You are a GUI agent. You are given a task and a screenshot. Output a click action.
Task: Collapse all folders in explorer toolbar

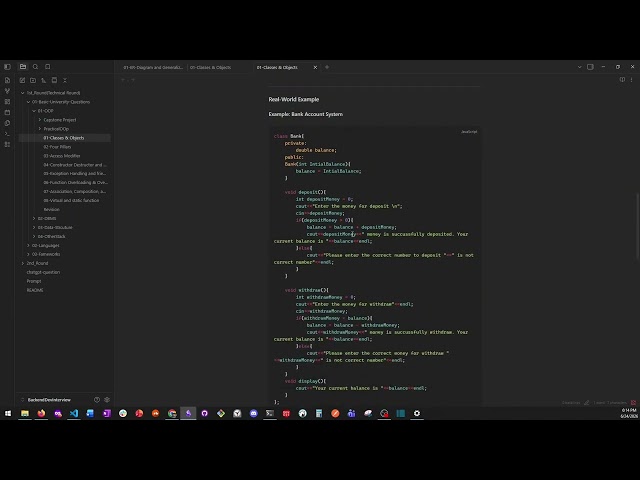click(65, 80)
